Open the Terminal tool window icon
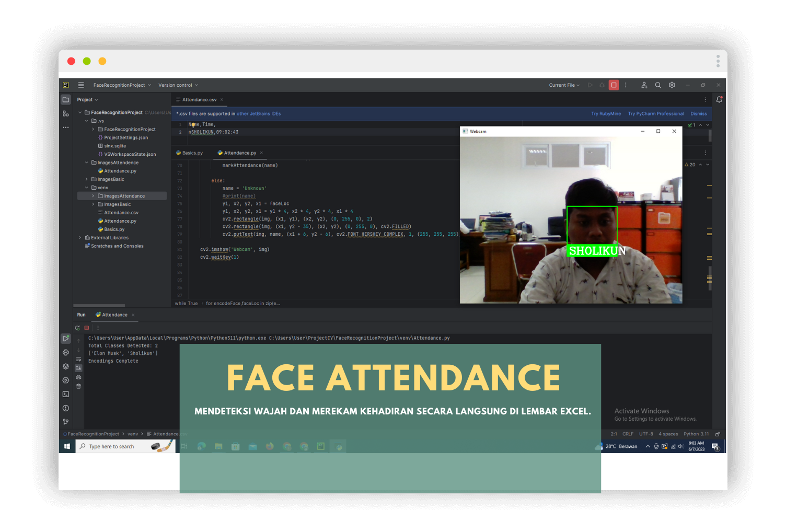 (x=66, y=394)
